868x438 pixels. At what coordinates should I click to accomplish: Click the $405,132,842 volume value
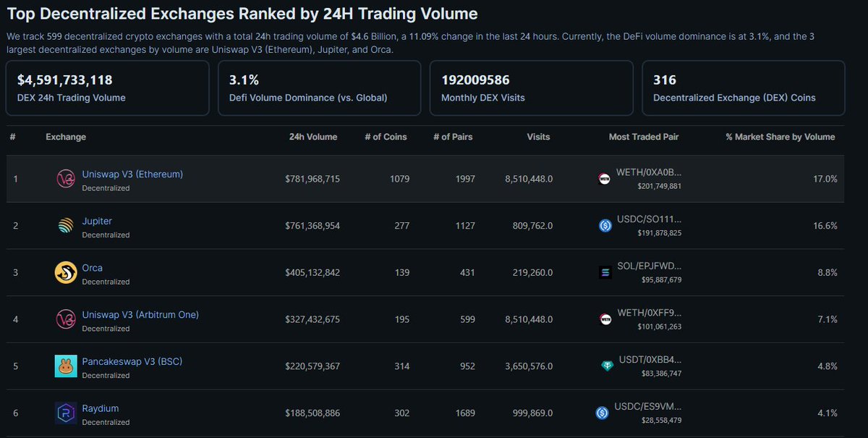click(312, 273)
